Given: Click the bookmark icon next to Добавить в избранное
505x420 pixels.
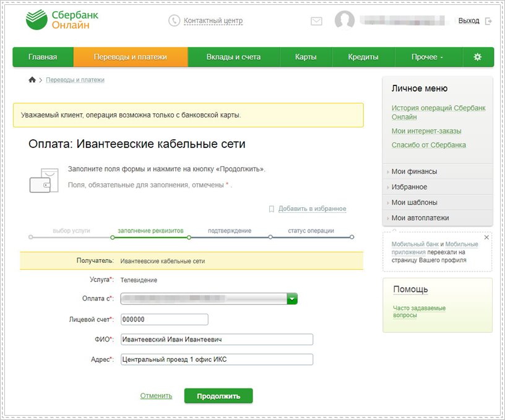Looking at the screenshot, I should tap(272, 209).
